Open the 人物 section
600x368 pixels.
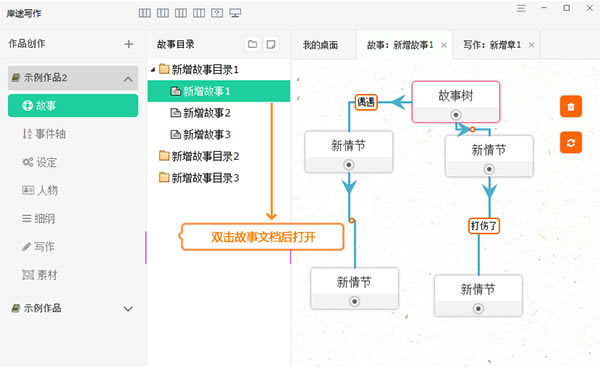pyautogui.click(x=40, y=190)
